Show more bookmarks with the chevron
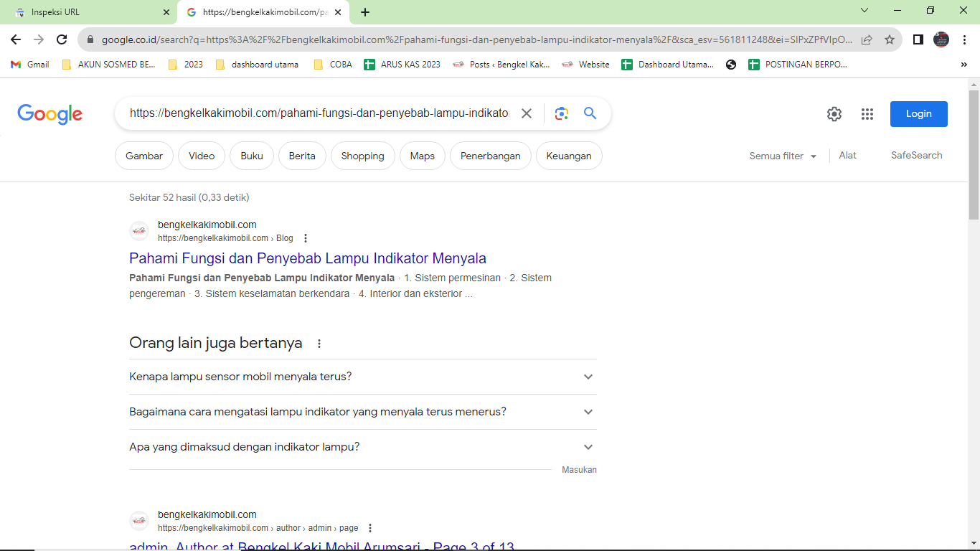 click(963, 65)
